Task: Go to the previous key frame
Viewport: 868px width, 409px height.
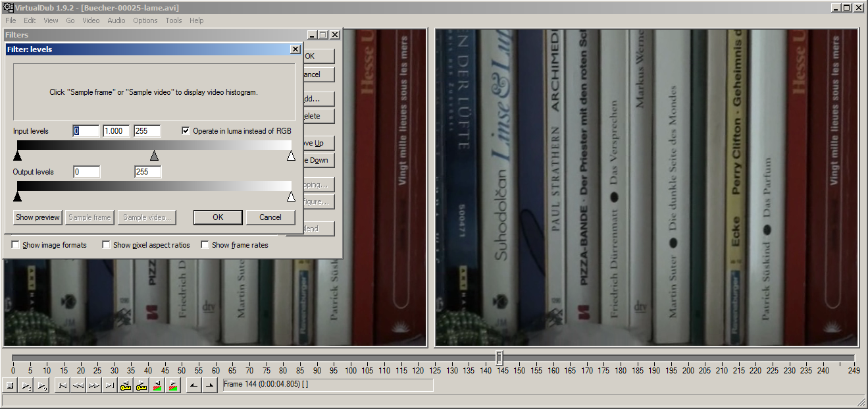Action: point(126,386)
